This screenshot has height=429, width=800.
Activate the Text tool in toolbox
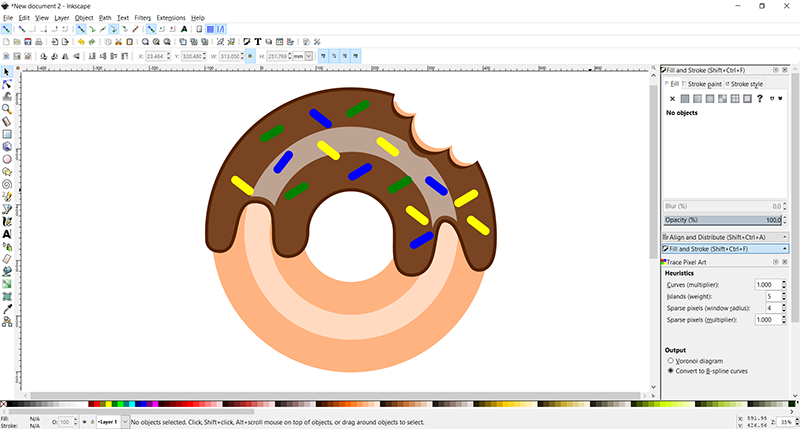click(x=7, y=234)
